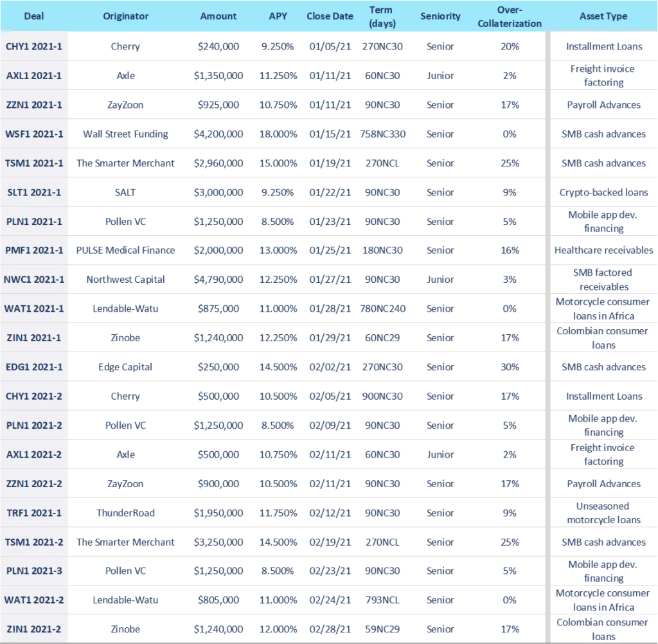658x644 pixels.
Task: Click originator SALT
Action: pos(125,192)
